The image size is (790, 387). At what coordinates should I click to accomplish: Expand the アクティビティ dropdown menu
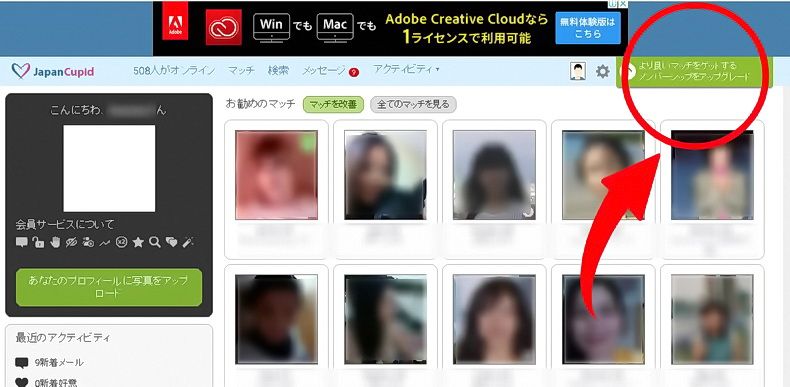point(406,70)
